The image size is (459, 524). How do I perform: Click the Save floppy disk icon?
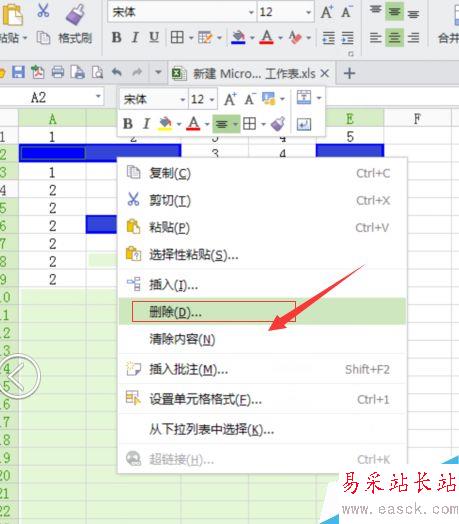pos(18,72)
